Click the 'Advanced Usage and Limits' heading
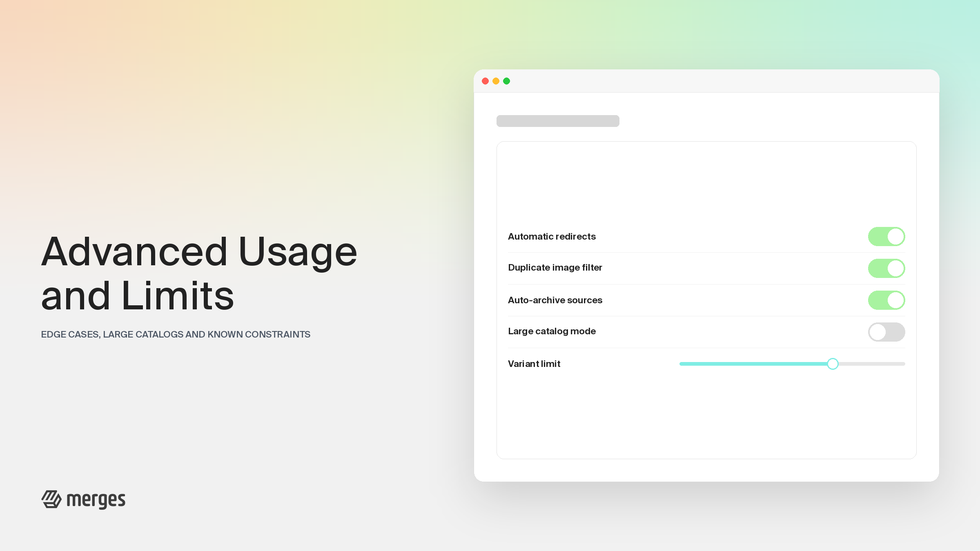This screenshot has width=980, height=551. point(199,273)
